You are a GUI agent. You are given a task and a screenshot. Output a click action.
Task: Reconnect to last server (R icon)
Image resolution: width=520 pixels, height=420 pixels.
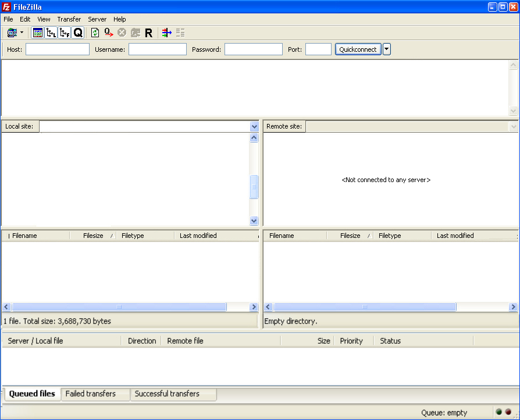[x=148, y=33]
